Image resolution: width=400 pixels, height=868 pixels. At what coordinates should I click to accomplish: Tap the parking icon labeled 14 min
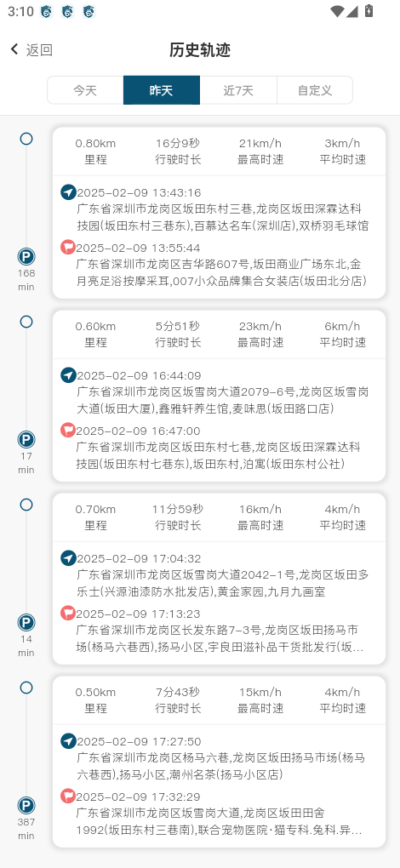click(x=26, y=622)
